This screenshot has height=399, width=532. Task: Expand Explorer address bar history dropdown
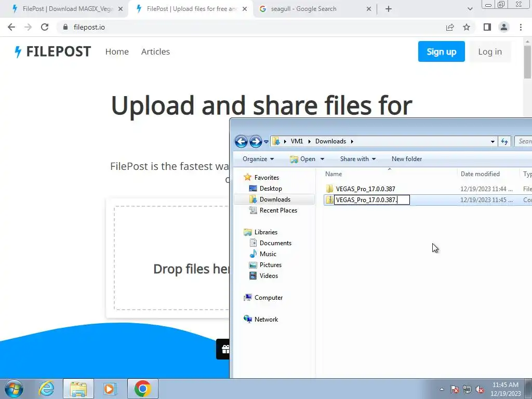click(x=493, y=141)
